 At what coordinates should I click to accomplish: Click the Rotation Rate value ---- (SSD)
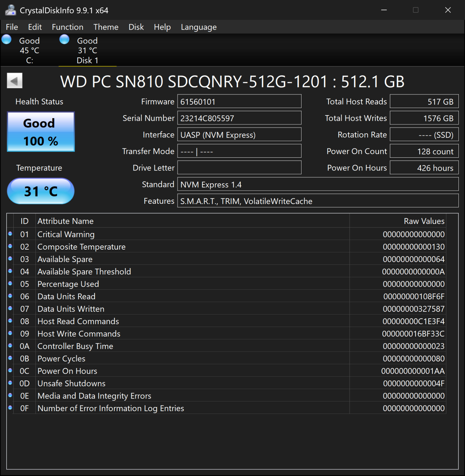(x=424, y=135)
